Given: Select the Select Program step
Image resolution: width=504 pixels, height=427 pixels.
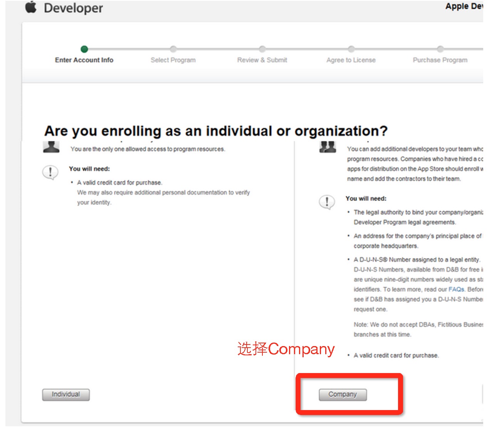Looking at the screenshot, I should pos(173,60).
